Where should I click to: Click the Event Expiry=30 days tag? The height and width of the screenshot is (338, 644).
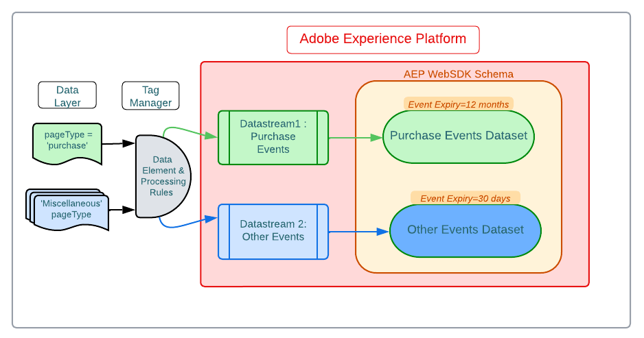pyautogui.click(x=465, y=198)
